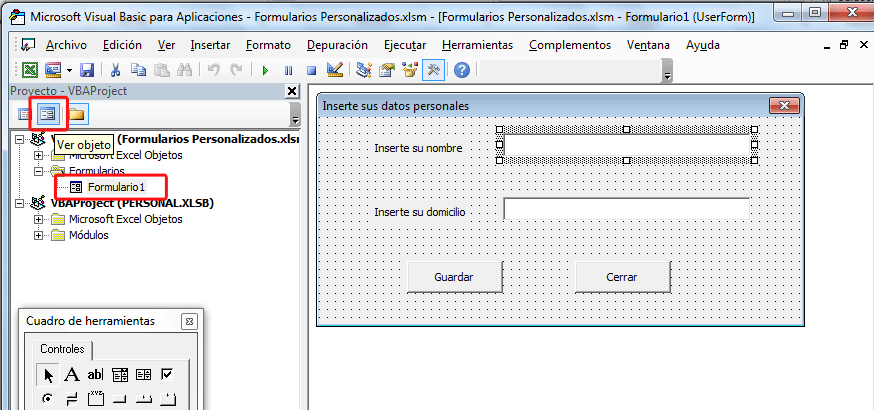The width and height of the screenshot is (874, 410).
Task: Click the Paste clipboard icon
Action: [162, 70]
